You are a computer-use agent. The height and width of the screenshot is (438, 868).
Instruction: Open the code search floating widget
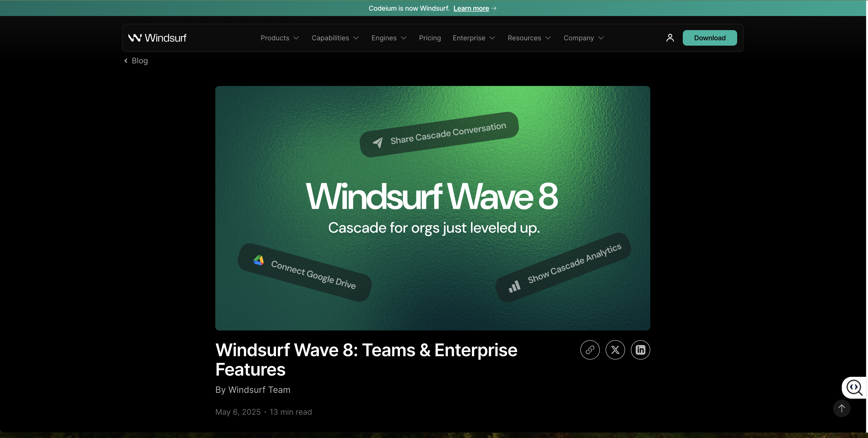(x=854, y=387)
